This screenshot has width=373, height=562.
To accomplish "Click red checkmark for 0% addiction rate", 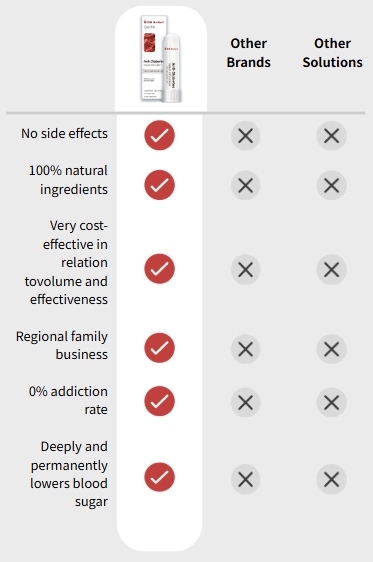I will [159, 401].
